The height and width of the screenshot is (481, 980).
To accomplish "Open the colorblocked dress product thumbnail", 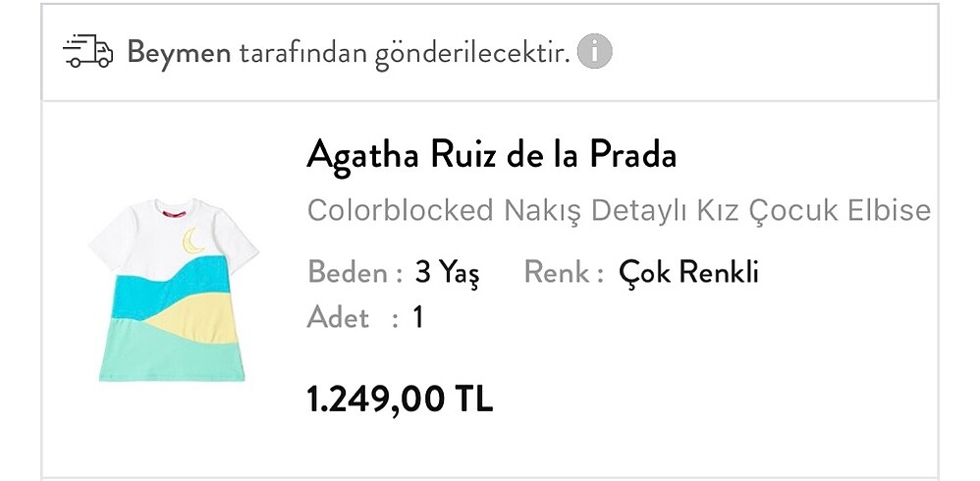I will tap(173, 289).
